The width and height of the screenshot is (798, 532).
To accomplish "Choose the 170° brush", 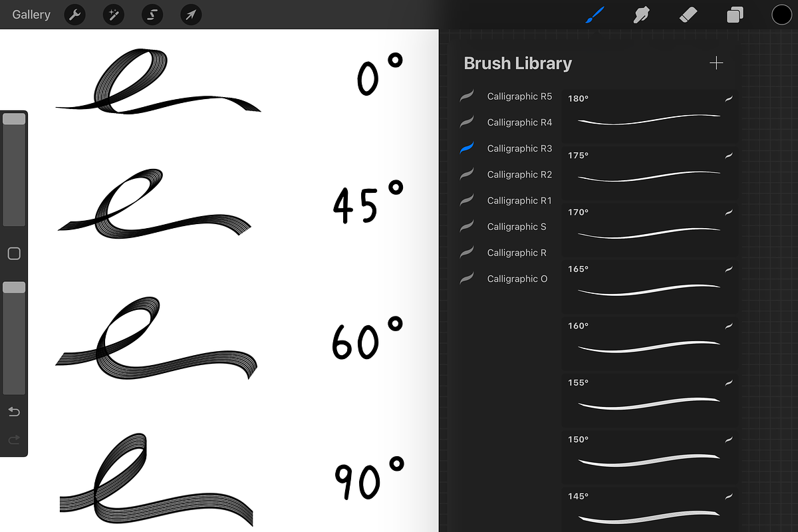I will point(649,229).
